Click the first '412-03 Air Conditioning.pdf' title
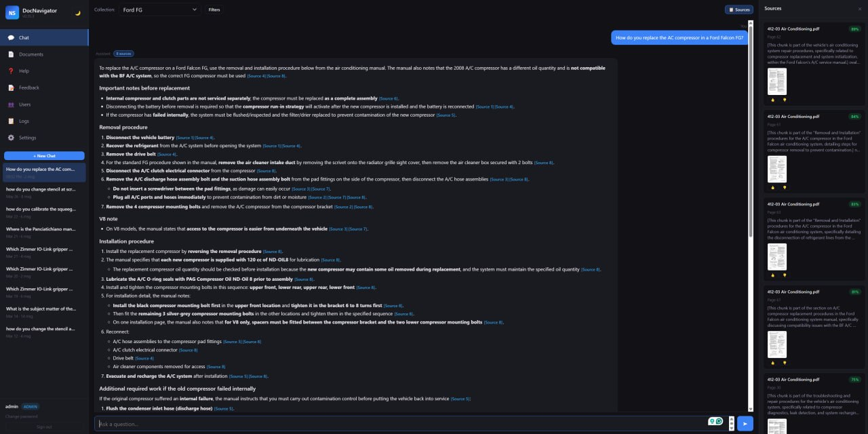 pos(793,29)
